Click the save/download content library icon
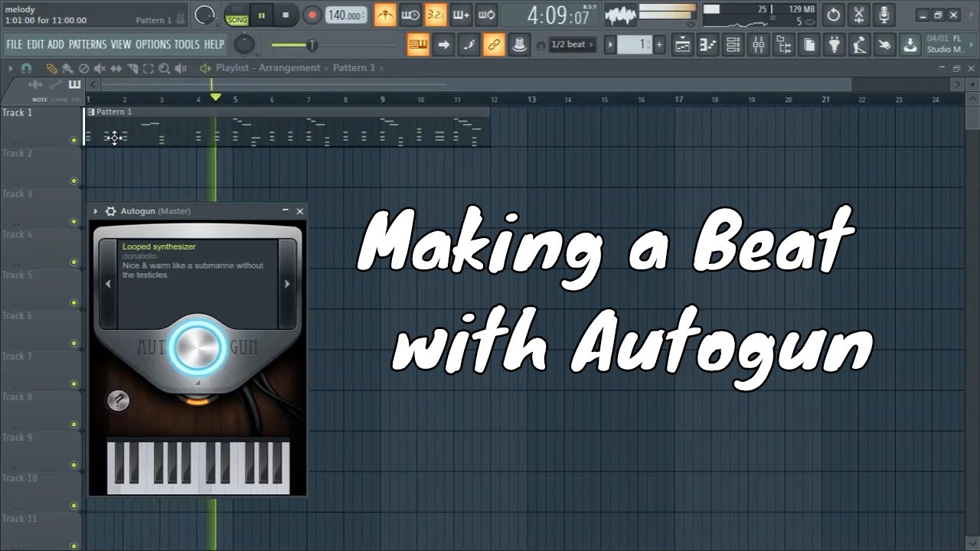 pyautogui.click(x=910, y=45)
